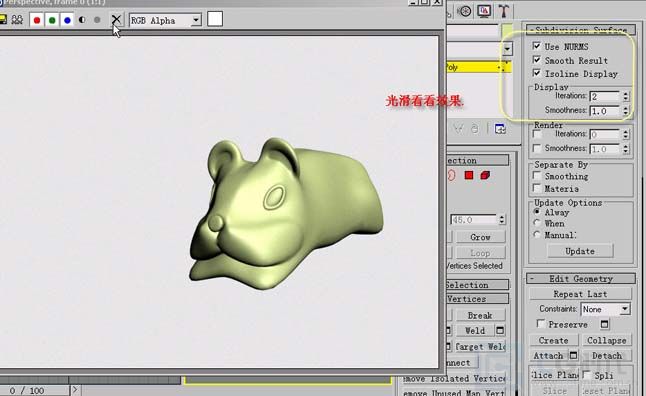Click the Create button
This screenshot has width=646, height=396.
click(x=553, y=340)
